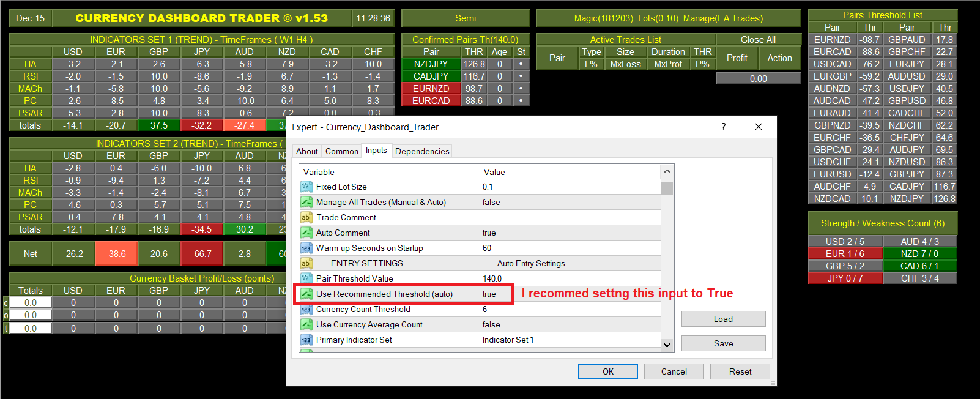Click the Use Recommended Threshold icon
The width and height of the screenshot is (980, 399).
click(306, 294)
